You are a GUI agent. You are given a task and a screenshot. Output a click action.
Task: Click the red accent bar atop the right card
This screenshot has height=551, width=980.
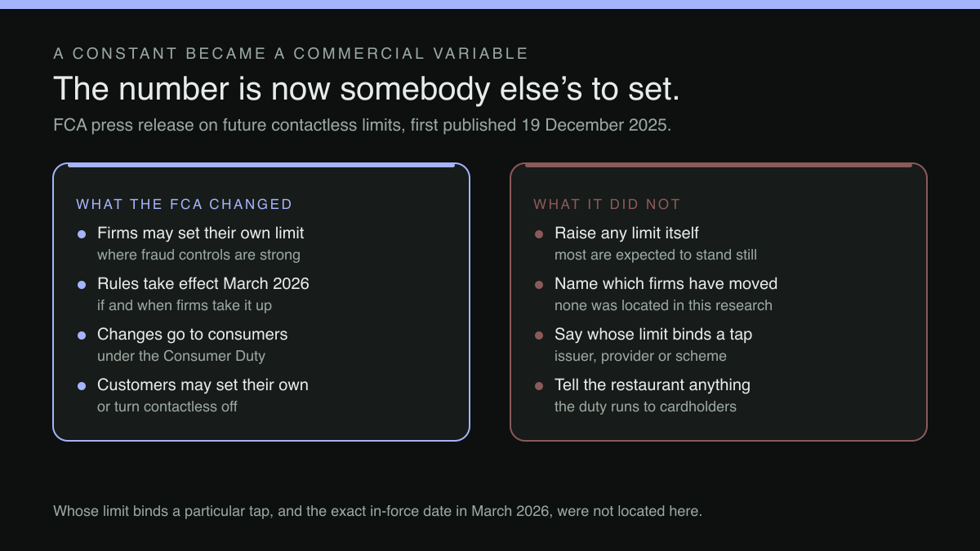(x=719, y=165)
